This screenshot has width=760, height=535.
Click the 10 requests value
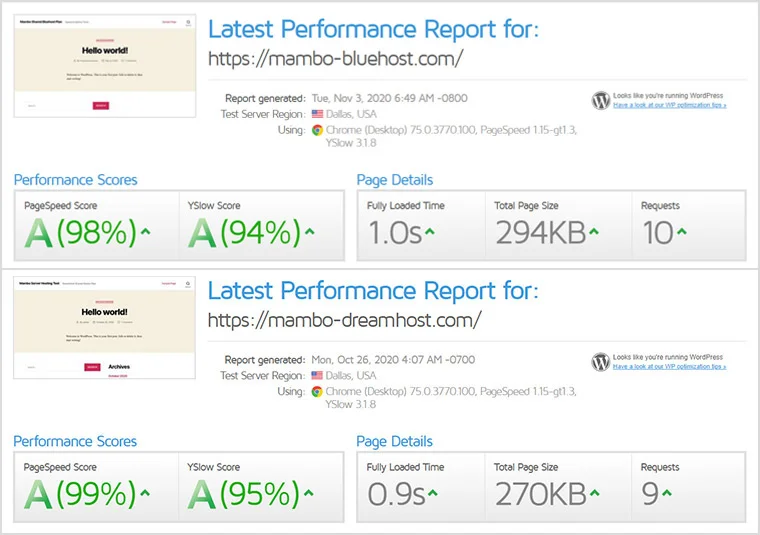658,233
